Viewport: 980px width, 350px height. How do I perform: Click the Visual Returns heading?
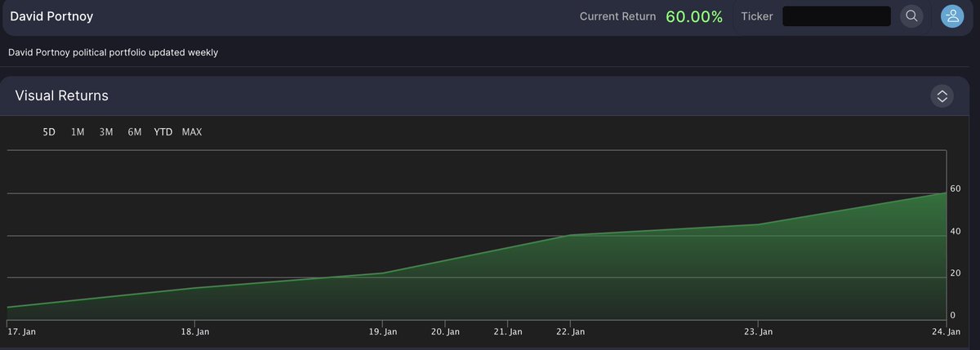62,96
